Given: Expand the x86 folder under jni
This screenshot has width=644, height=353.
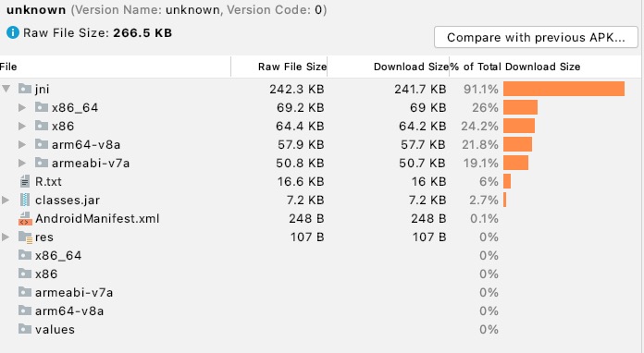Looking at the screenshot, I should click(22, 126).
